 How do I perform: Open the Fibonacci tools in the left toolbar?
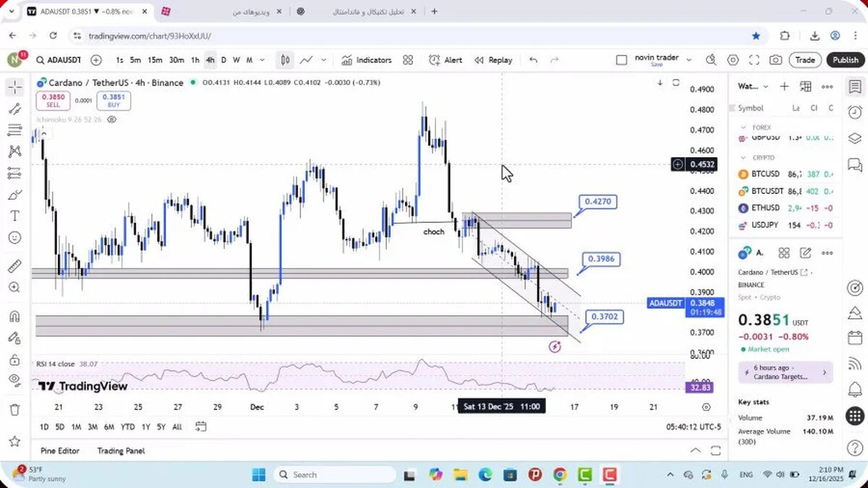[14, 130]
